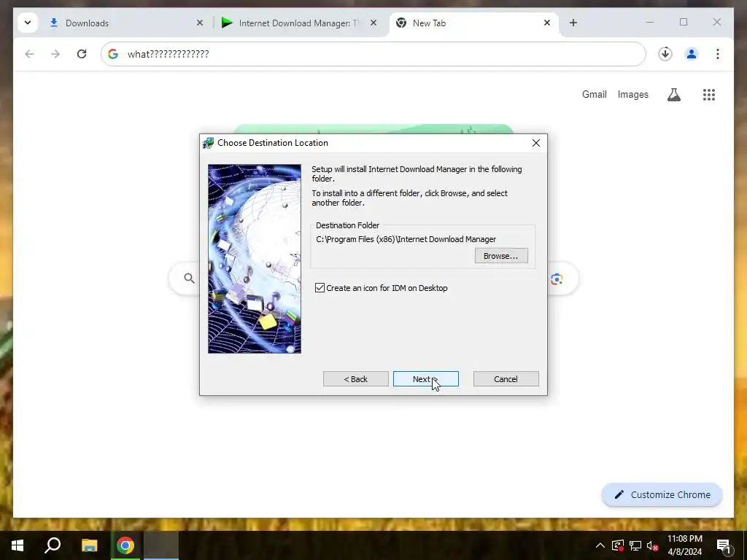Viewport: 747px width, 560px height.
Task: Close the Choose Destination Location dialog
Action: 536,143
